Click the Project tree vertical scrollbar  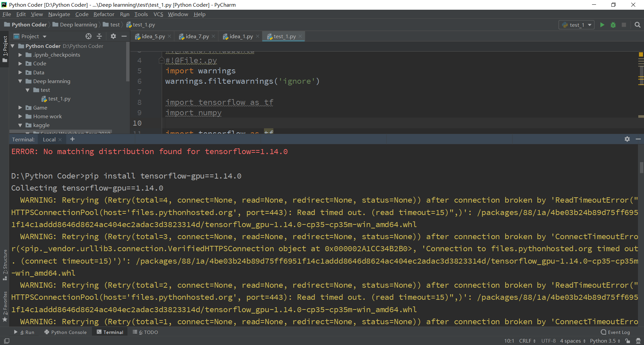pyautogui.click(x=127, y=62)
